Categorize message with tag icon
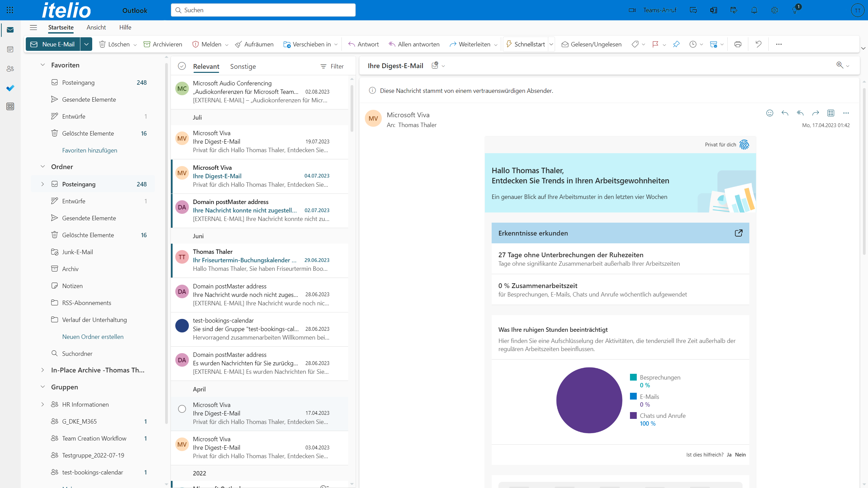Screen dimensions: 868x488 click(635, 44)
